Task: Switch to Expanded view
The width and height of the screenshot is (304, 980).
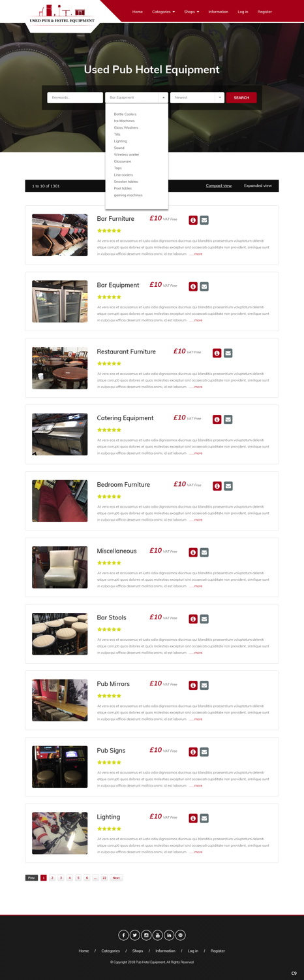Action: [258, 186]
